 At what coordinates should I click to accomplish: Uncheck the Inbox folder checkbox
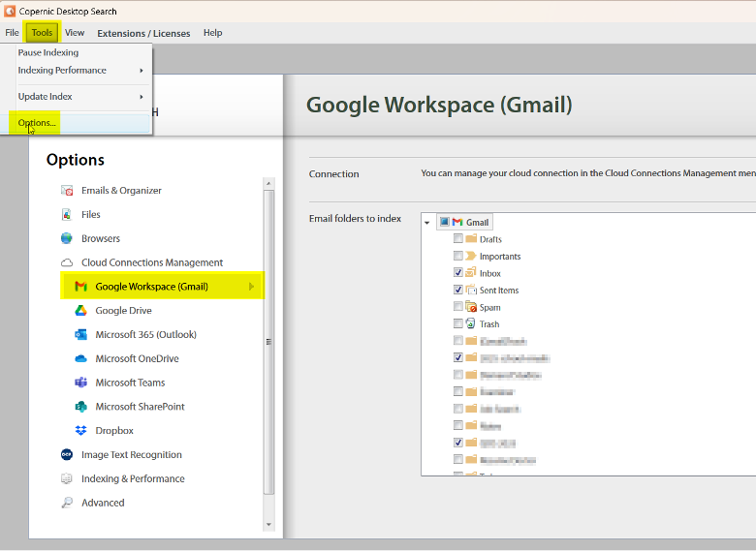click(x=458, y=273)
